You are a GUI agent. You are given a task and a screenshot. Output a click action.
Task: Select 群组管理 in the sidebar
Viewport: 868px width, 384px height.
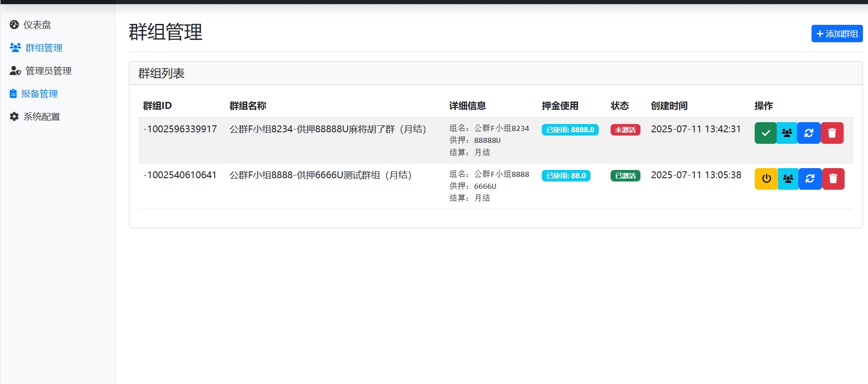coord(44,48)
